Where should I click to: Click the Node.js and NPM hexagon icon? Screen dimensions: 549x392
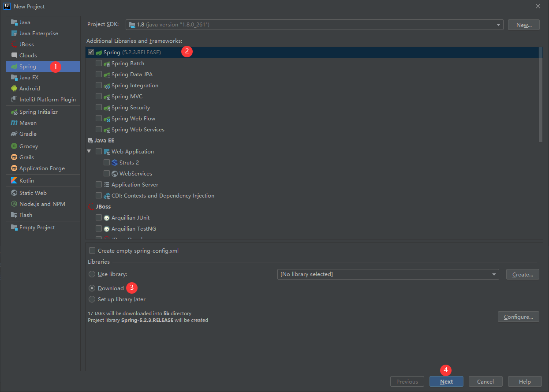click(14, 204)
